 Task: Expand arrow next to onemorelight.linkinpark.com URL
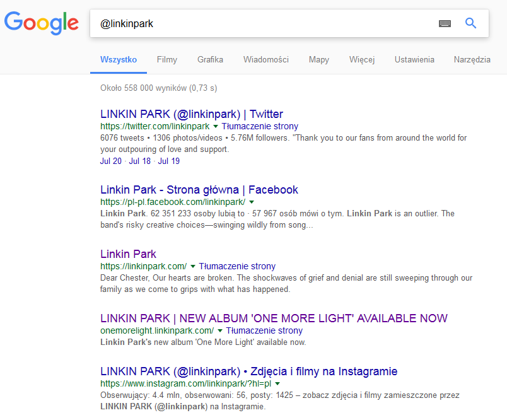(x=220, y=330)
